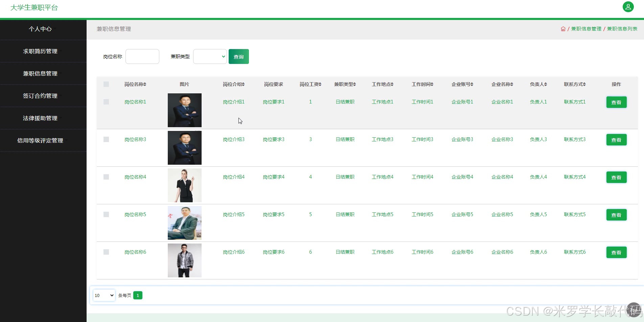This screenshot has height=322, width=644.
Task: Open the 兼职类型 dropdown
Action: [210, 56]
